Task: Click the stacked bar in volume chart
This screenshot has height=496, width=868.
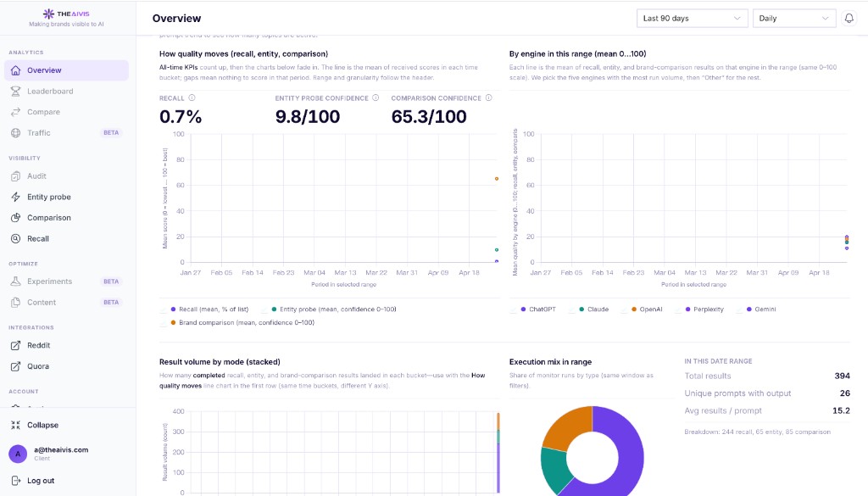Action: click(498, 453)
